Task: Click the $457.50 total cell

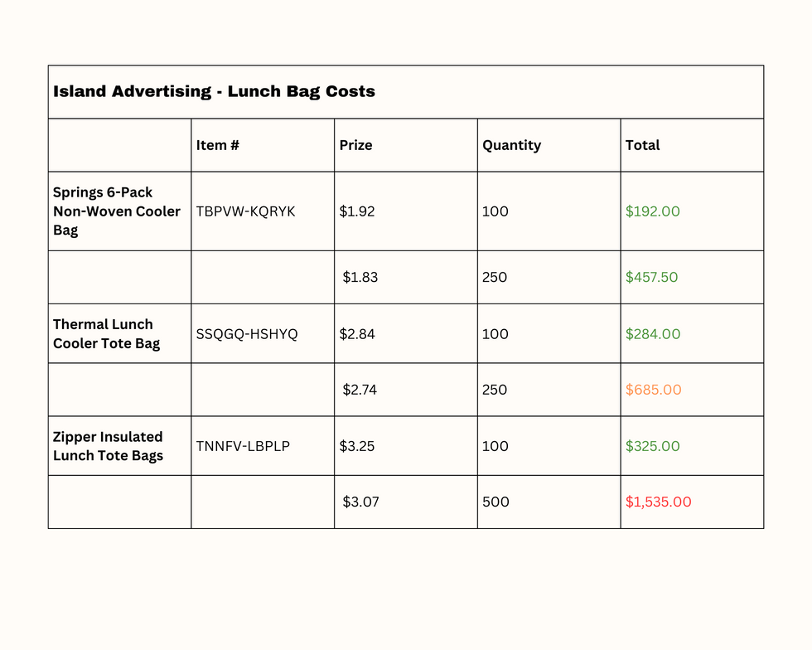Action: click(651, 277)
